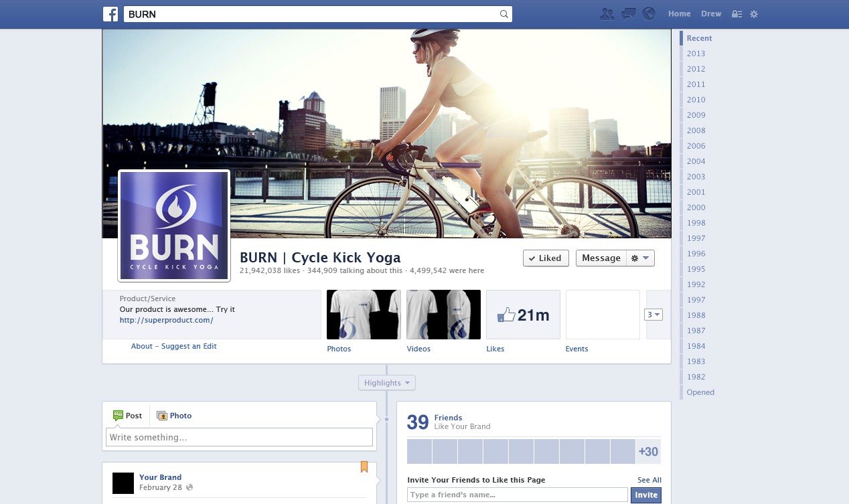Jump to 1996 in timeline
Image resolution: width=849 pixels, height=504 pixels.
(x=696, y=254)
